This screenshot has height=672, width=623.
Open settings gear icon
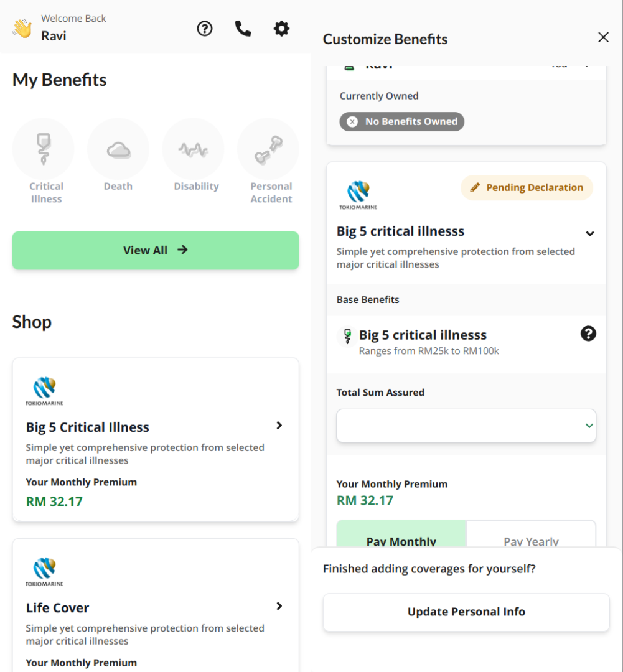281,29
